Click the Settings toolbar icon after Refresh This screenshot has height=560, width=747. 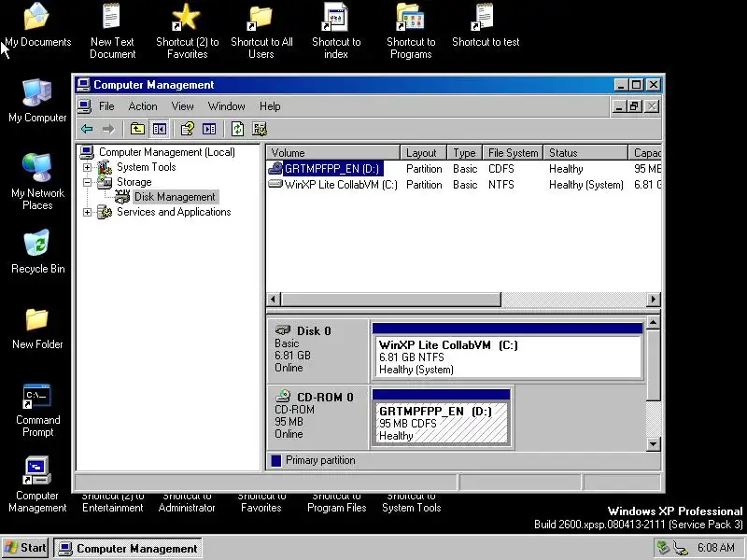[260, 129]
